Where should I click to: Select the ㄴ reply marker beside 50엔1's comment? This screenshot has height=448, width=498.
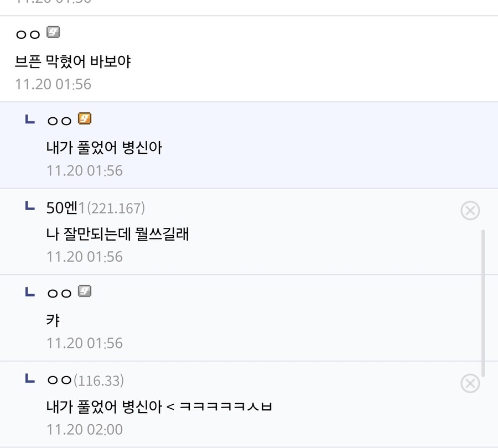(28, 208)
